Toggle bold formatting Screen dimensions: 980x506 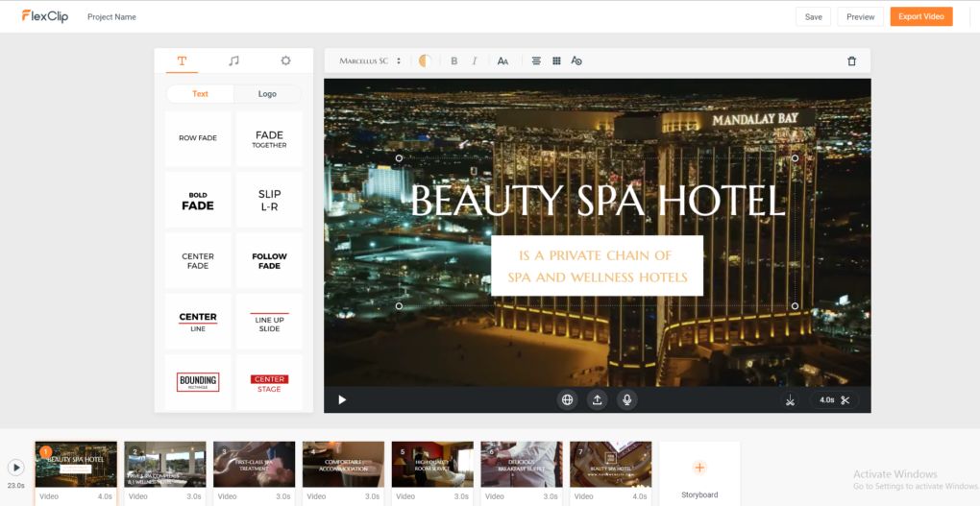[x=454, y=60]
